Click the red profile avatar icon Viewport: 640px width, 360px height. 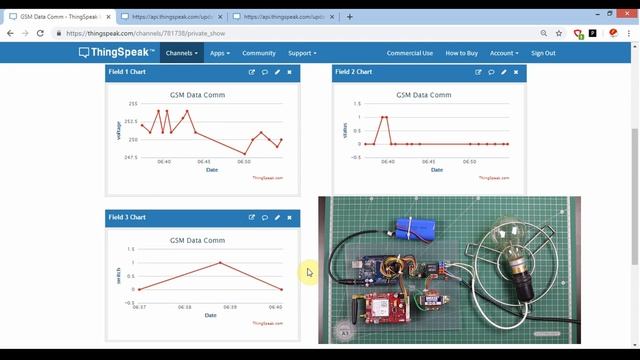(x=613, y=33)
